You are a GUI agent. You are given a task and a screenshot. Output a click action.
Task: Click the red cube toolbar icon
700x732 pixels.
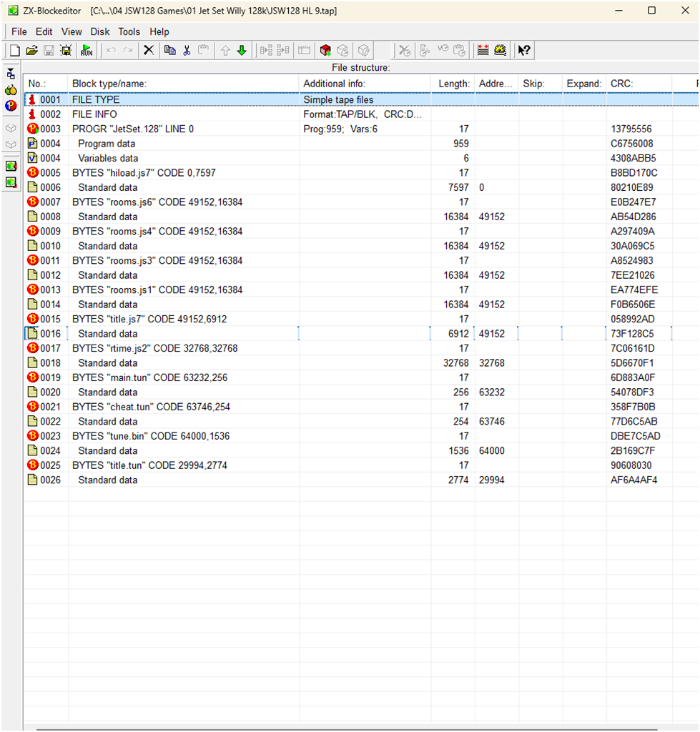tap(325, 50)
